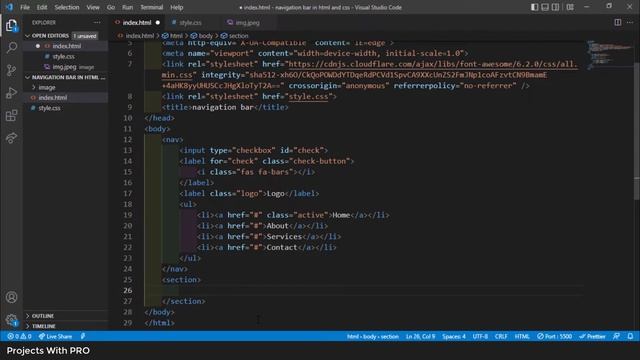Open style.css in the project folder tree

(49, 108)
